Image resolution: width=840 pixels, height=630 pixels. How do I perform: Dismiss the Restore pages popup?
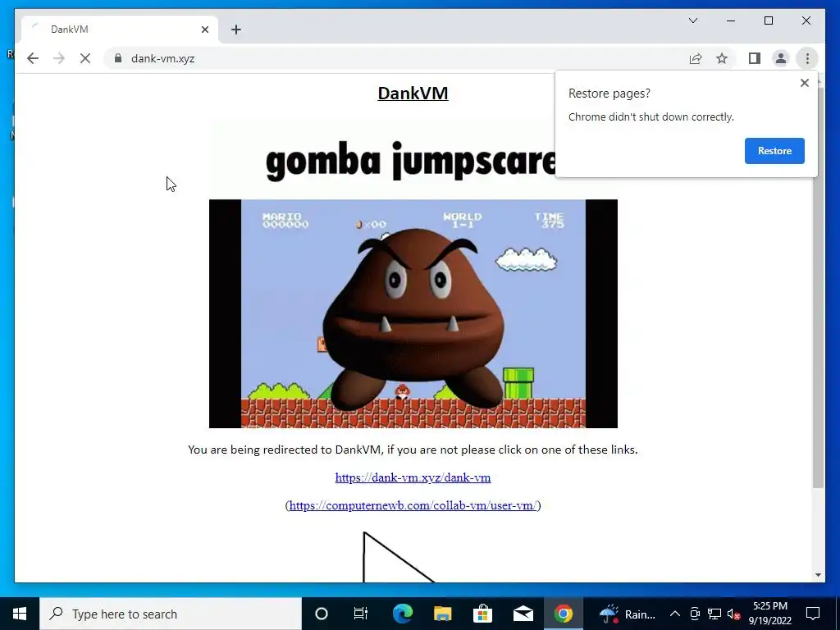tap(804, 83)
